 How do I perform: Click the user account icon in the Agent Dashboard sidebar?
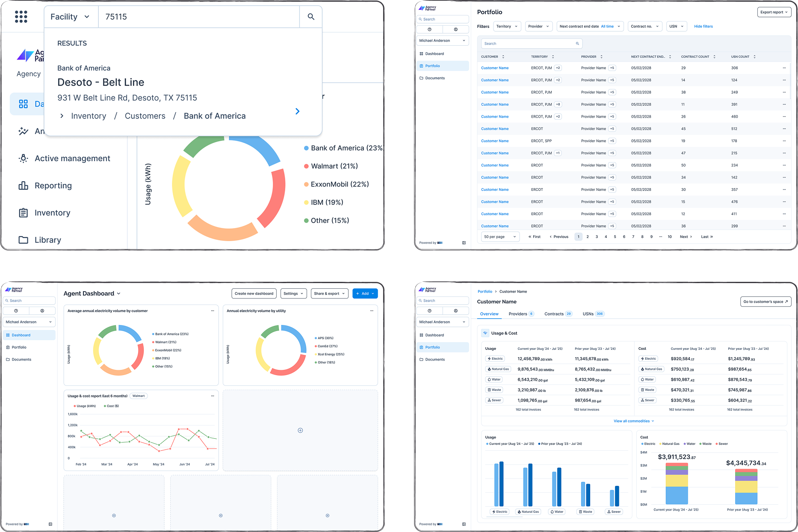click(x=42, y=311)
